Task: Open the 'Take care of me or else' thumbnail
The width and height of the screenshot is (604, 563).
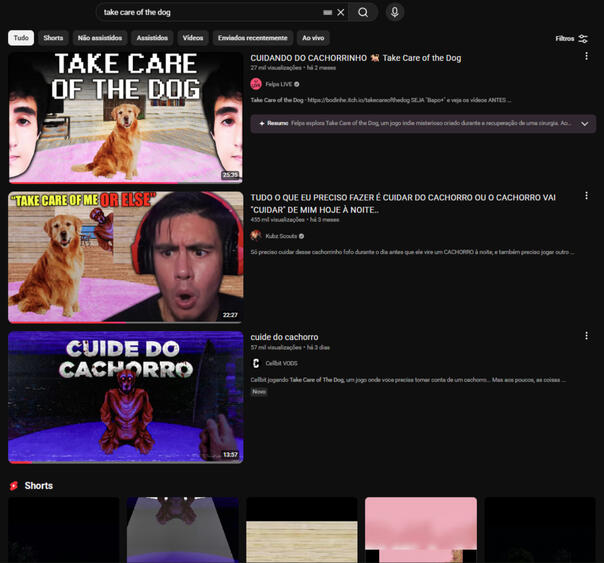Action: 126,257
